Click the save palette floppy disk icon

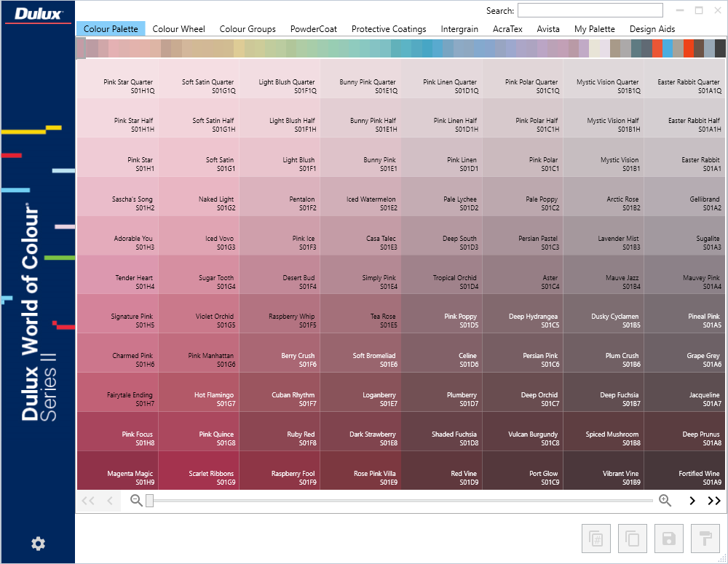(x=668, y=539)
